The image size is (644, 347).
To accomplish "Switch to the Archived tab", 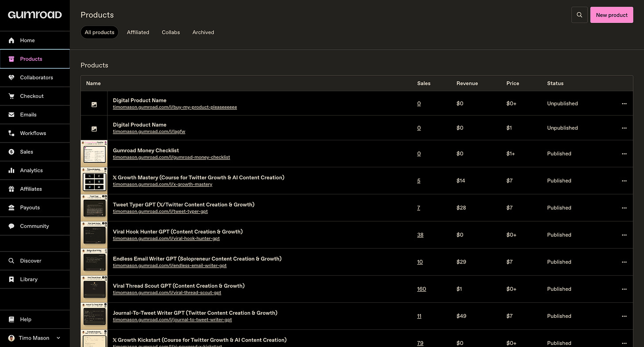I will [x=203, y=32].
